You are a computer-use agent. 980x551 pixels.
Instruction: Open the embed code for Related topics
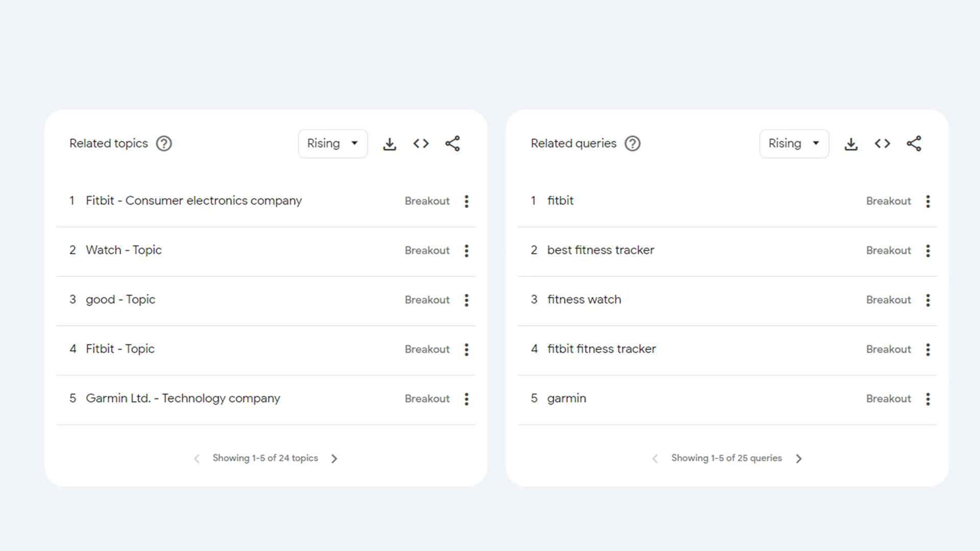point(421,143)
